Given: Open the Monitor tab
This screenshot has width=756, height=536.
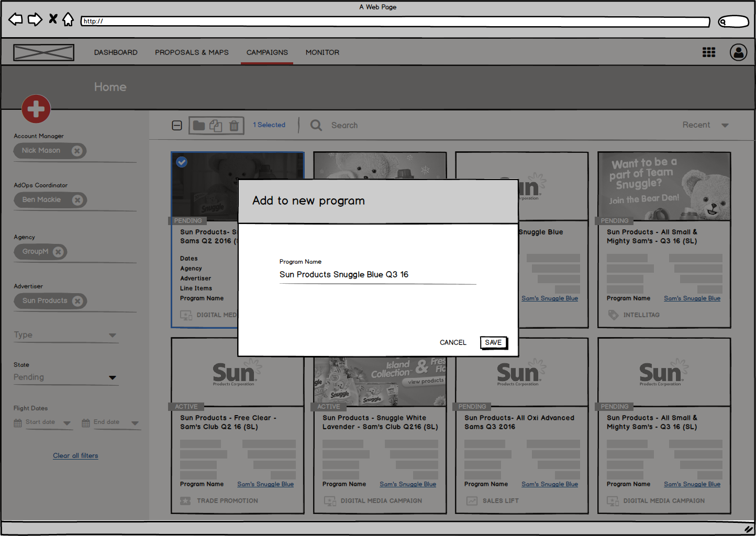Looking at the screenshot, I should (x=323, y=52).
